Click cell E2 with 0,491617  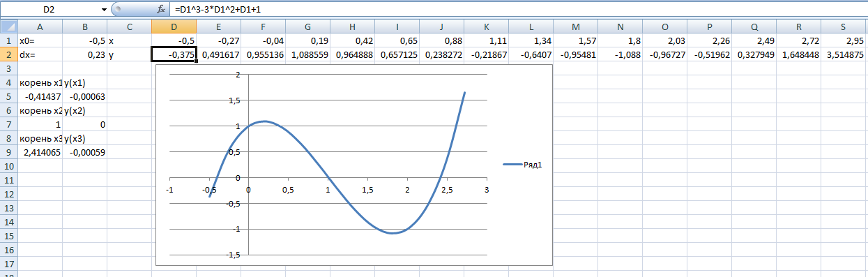[218, 54]
